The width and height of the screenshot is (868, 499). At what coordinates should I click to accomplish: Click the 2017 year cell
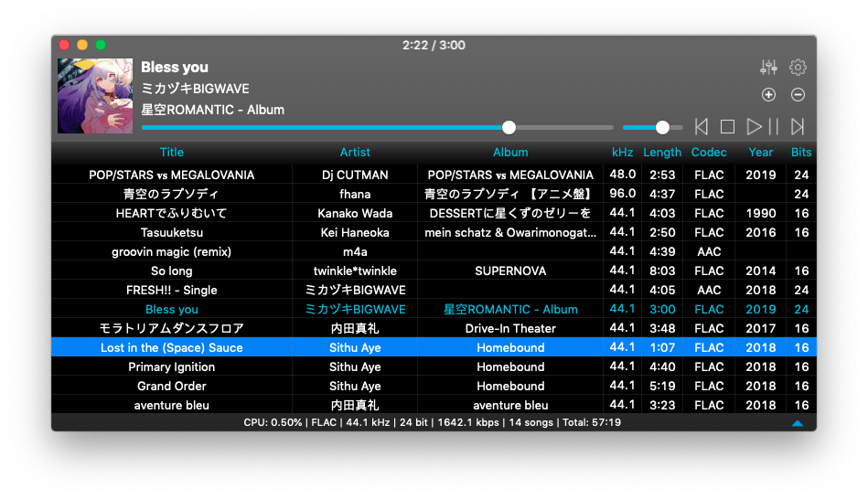pos(761,329)
